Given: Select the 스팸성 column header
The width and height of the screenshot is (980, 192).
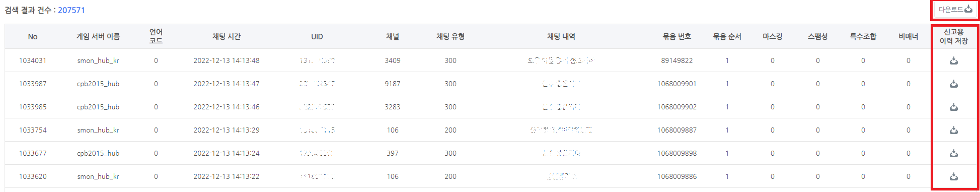Looking at the screenshot, I should 818,37.
